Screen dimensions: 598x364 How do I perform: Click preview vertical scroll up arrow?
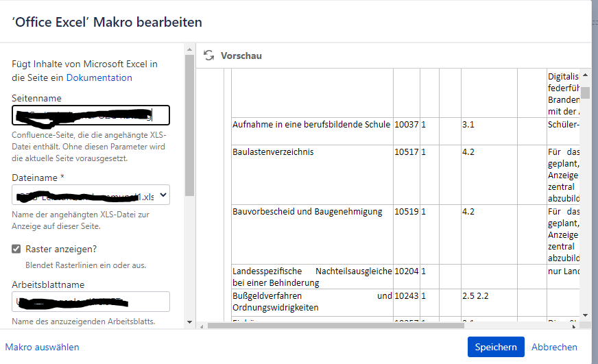coord(586,75)
